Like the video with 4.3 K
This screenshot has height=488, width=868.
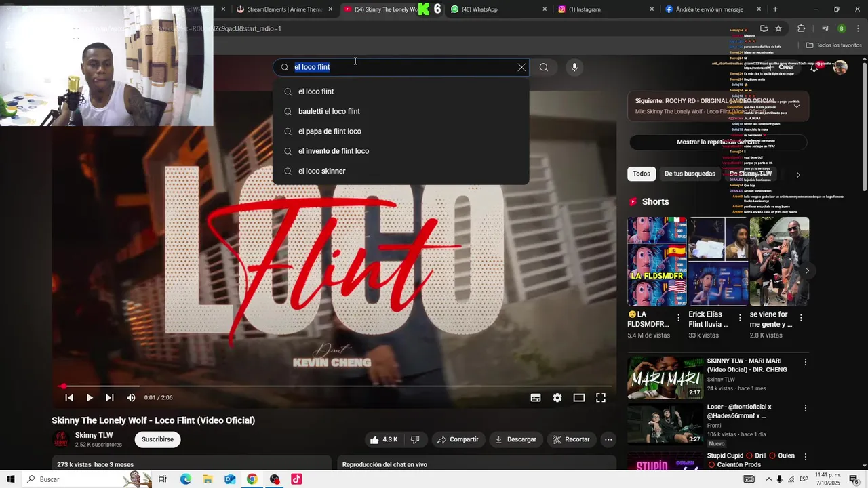coord(383,439)
